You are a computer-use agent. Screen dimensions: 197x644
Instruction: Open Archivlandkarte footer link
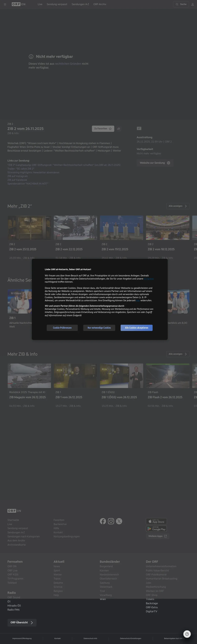pyautogui.click(x=16, y=545)
